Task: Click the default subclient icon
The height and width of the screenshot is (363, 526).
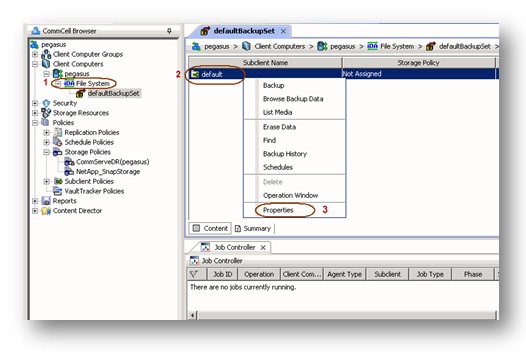Action: [195, 74]
